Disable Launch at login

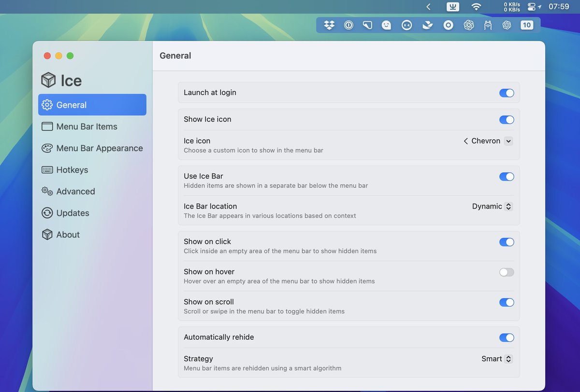[507, 93]
